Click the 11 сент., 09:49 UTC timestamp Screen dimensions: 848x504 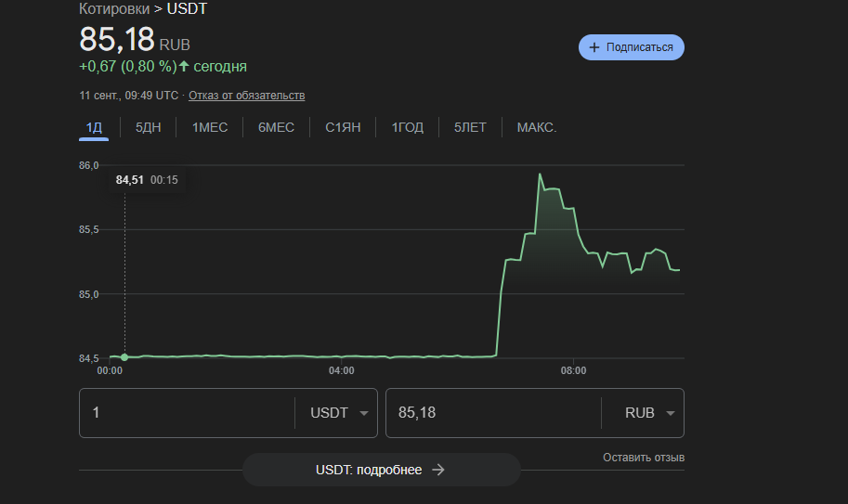click(129, 96)
